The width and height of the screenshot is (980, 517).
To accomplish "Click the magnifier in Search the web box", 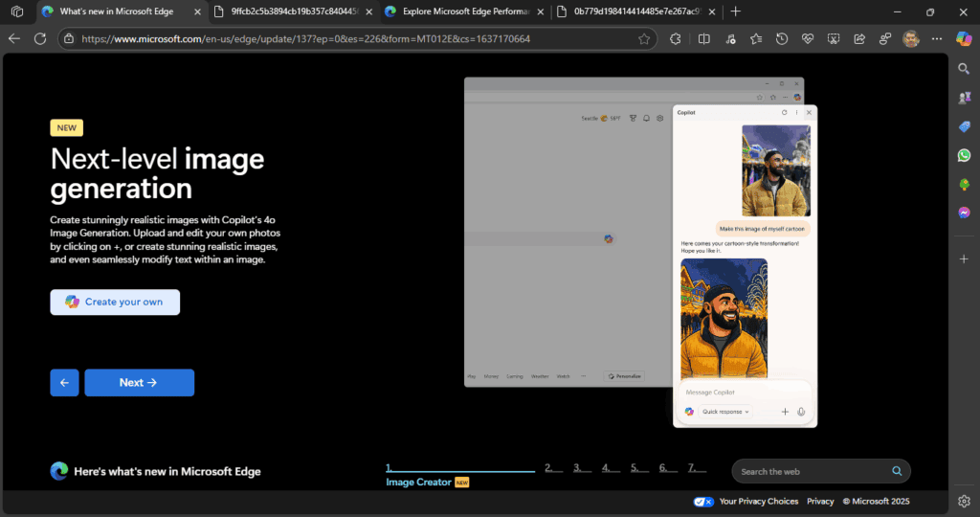I will point(897,471).
